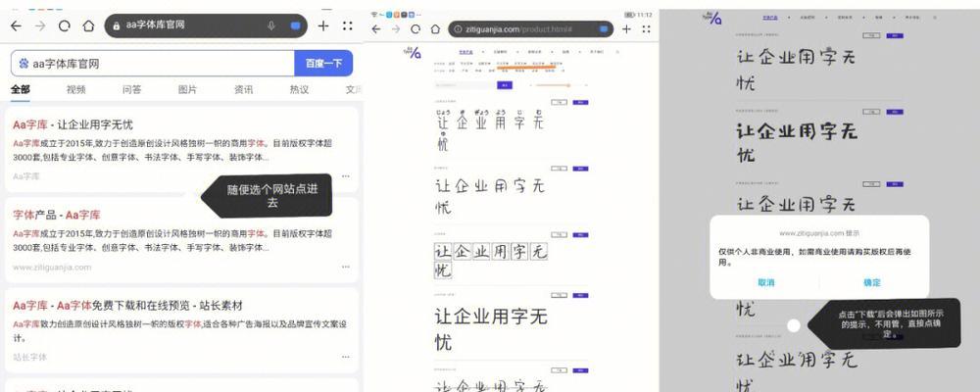Click purple button above bold brush sample, dimmed page

click(895, 112)
